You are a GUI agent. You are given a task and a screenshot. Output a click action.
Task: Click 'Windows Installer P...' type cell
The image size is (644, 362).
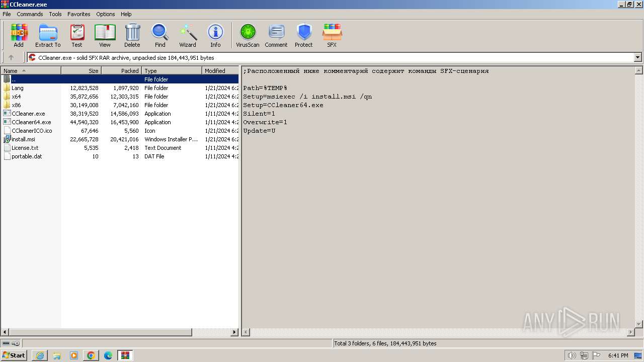point(171,139)
